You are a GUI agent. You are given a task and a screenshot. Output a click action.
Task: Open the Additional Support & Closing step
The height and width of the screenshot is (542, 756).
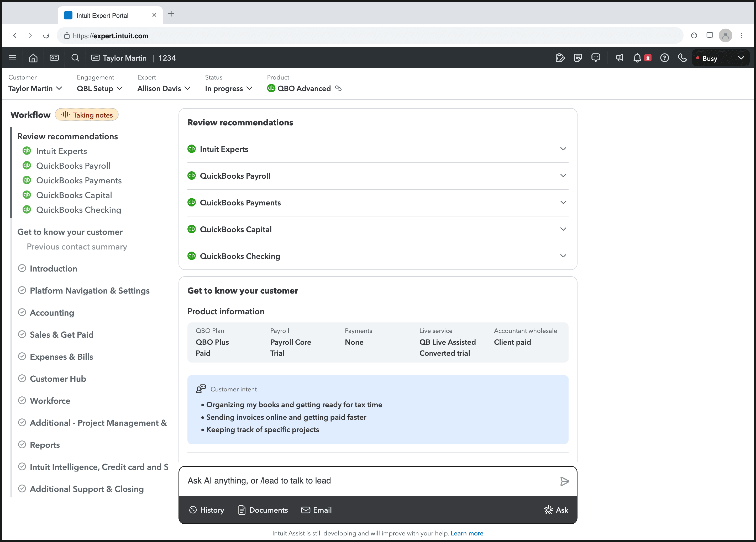(81, 489)
